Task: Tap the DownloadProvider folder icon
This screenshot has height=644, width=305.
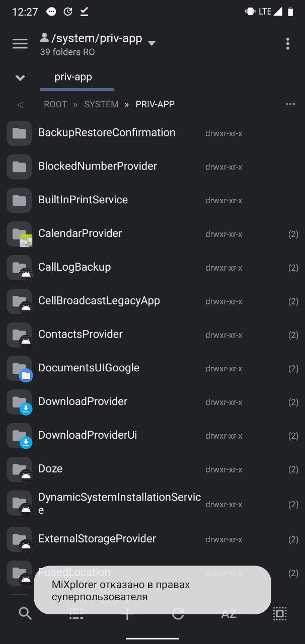Action: pos(19,402)
